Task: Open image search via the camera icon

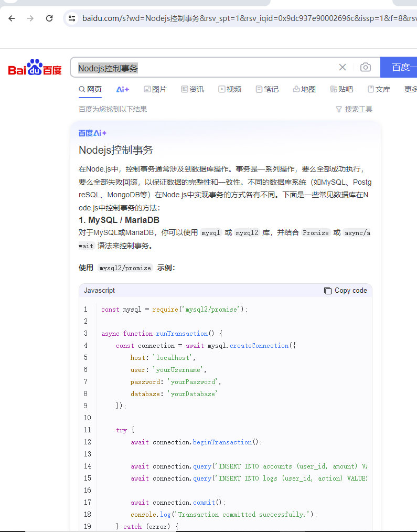Action: click(x=366, y=67)
